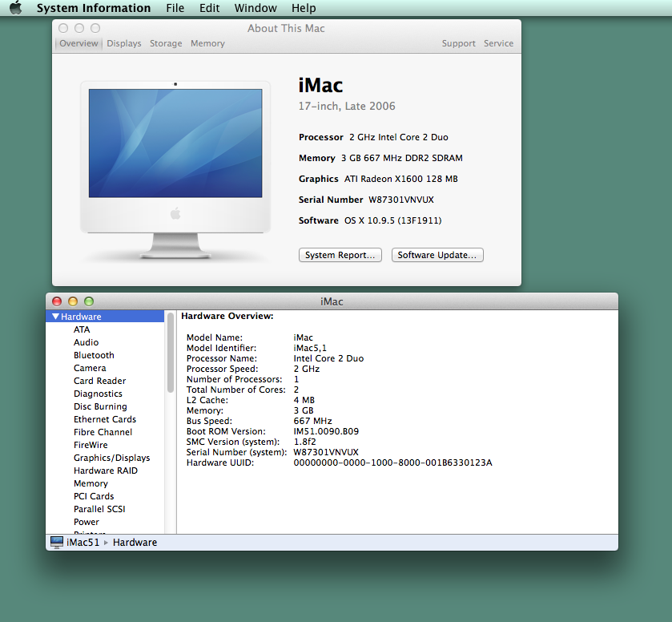
Task: Select Diagnostics in the sidebar
Action: pos(98,394)
